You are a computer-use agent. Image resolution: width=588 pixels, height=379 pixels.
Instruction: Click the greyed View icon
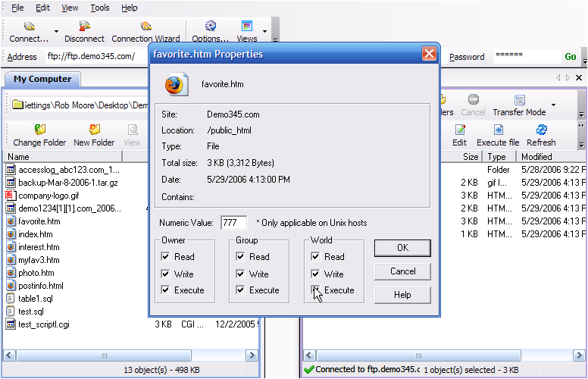tap(133, 130)
